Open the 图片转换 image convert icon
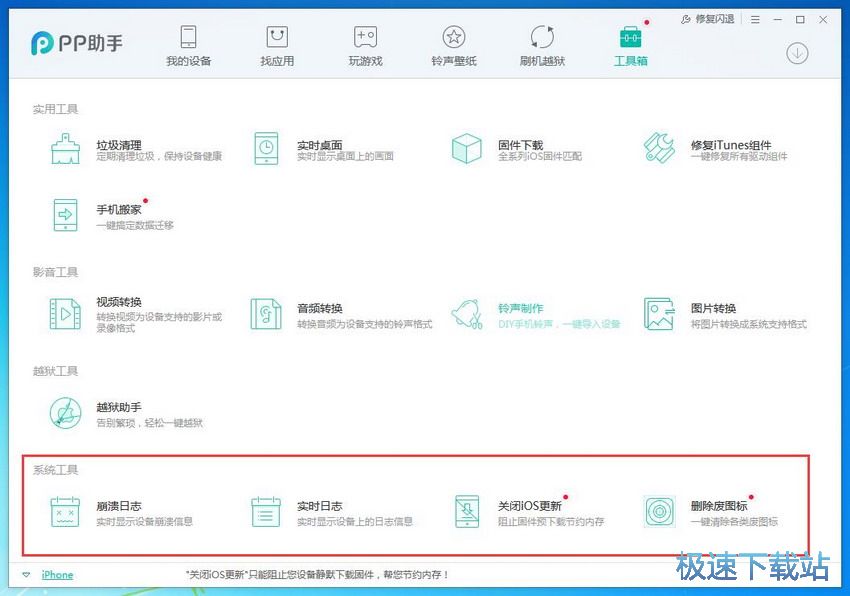 (659, 313)
